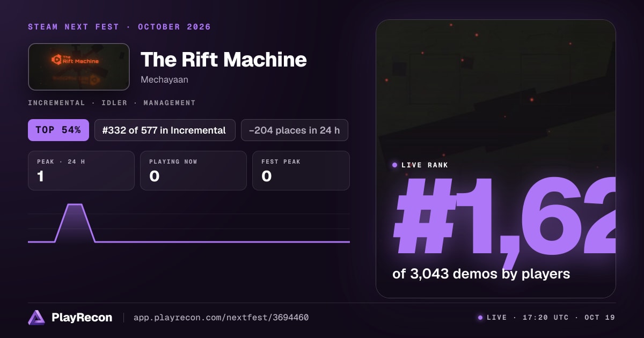The width and height of the screenshot is (644, 338).
Task: Select the PEAK · 24 H stat card
Action: pos(81,171)
